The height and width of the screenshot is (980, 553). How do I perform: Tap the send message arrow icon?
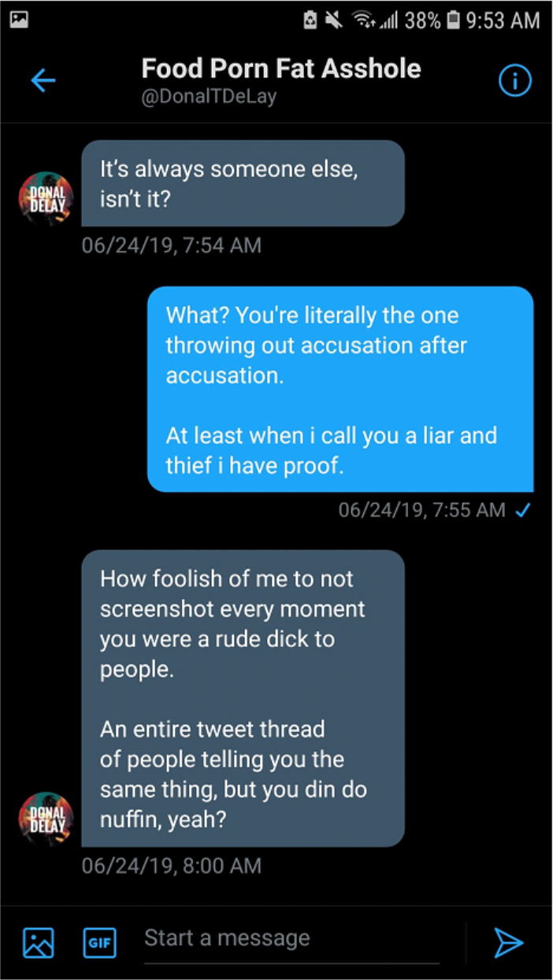(x=508, y=941)
